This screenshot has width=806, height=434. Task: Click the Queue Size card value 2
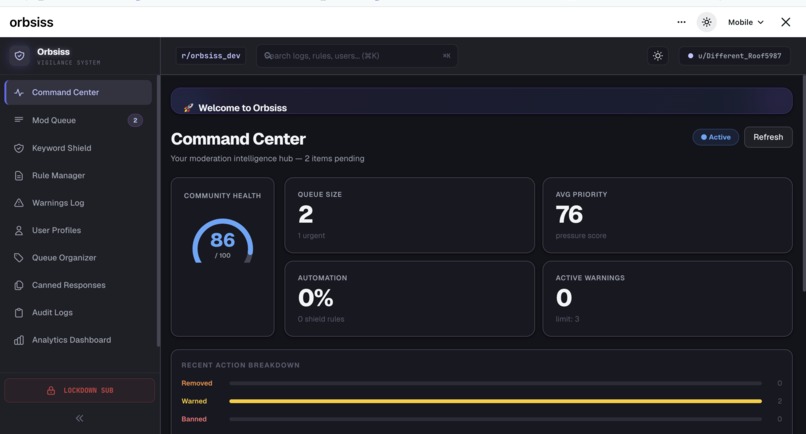[306, 214]
